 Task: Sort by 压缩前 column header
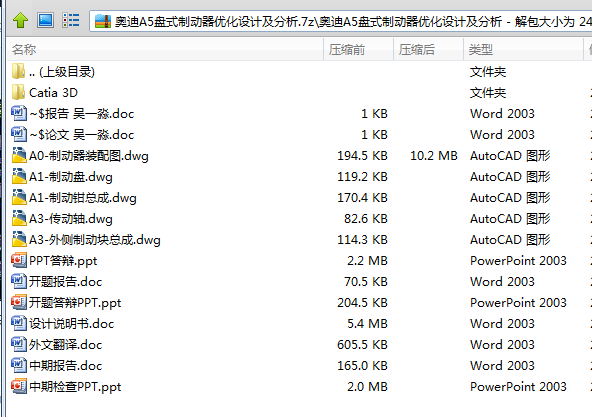pos(358,49)
